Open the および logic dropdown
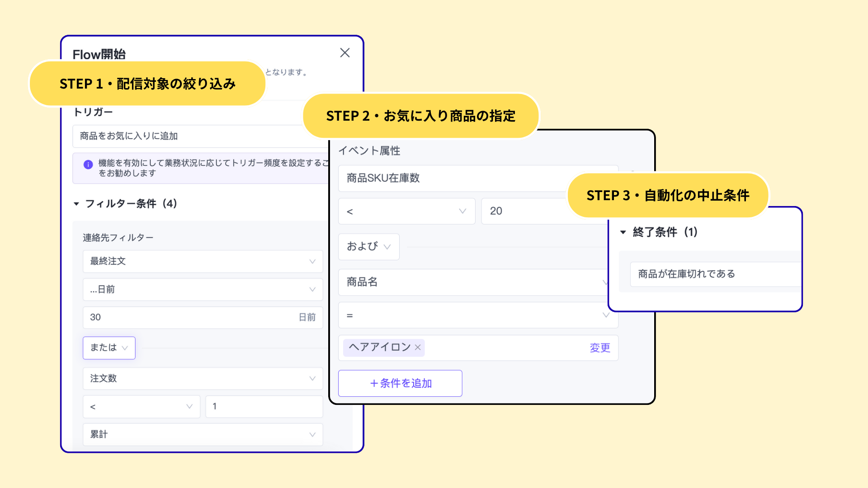 [x=368, y=247]
